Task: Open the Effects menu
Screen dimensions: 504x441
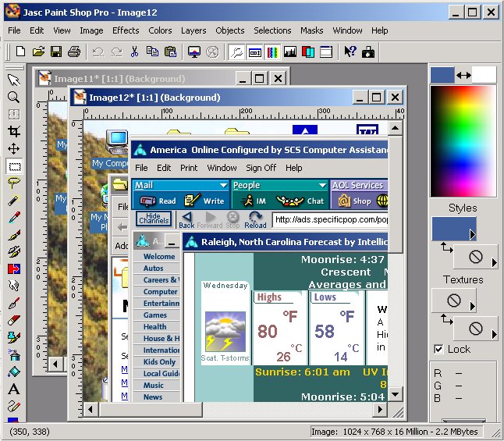Action: (x=126, y=30)
